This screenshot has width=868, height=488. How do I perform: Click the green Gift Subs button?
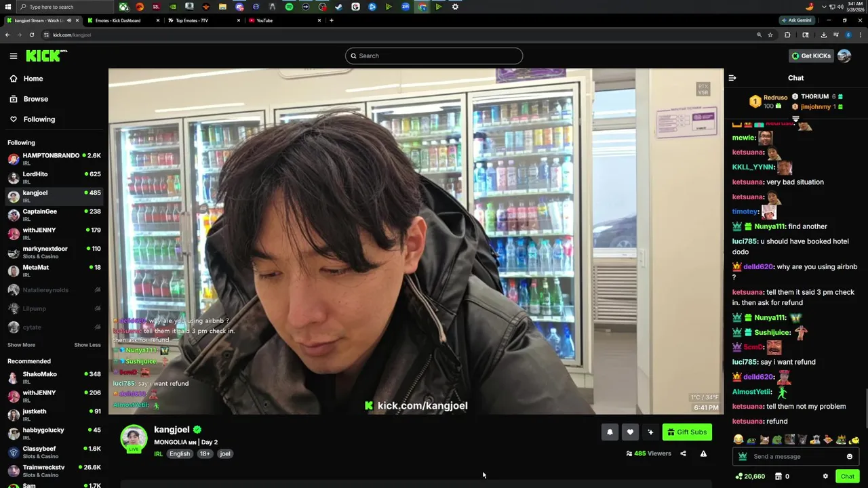pos(688,432)
